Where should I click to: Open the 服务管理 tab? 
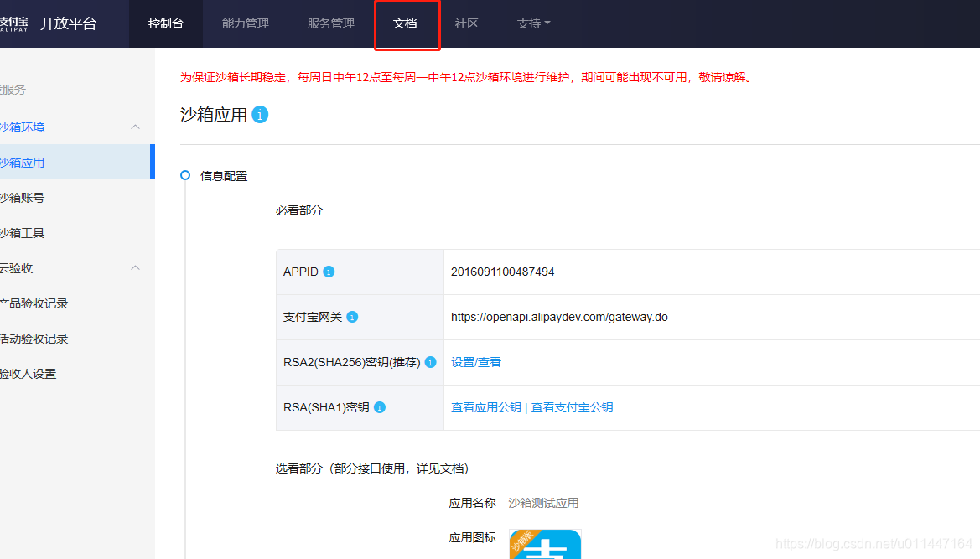tap(331, 23)
